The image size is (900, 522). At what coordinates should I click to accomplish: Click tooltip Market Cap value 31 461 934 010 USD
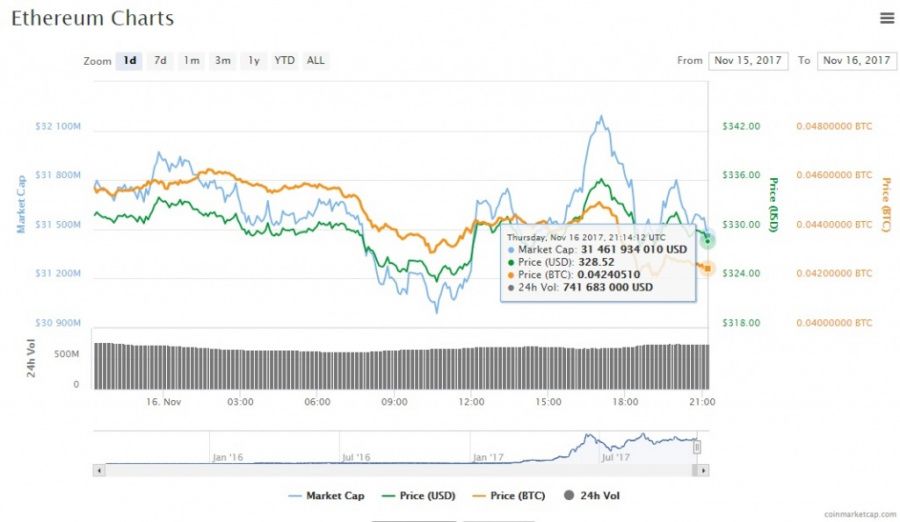pos(634,249)
